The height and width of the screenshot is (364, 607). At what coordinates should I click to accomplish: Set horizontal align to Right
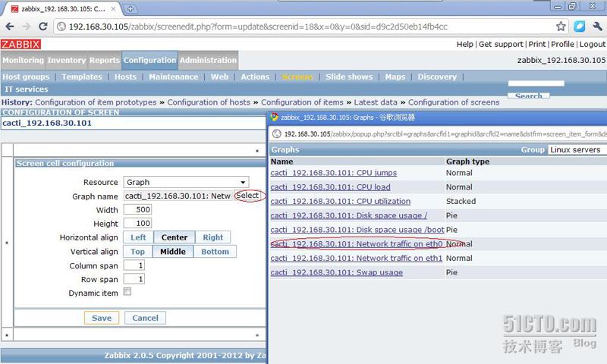tap(213, 237)
